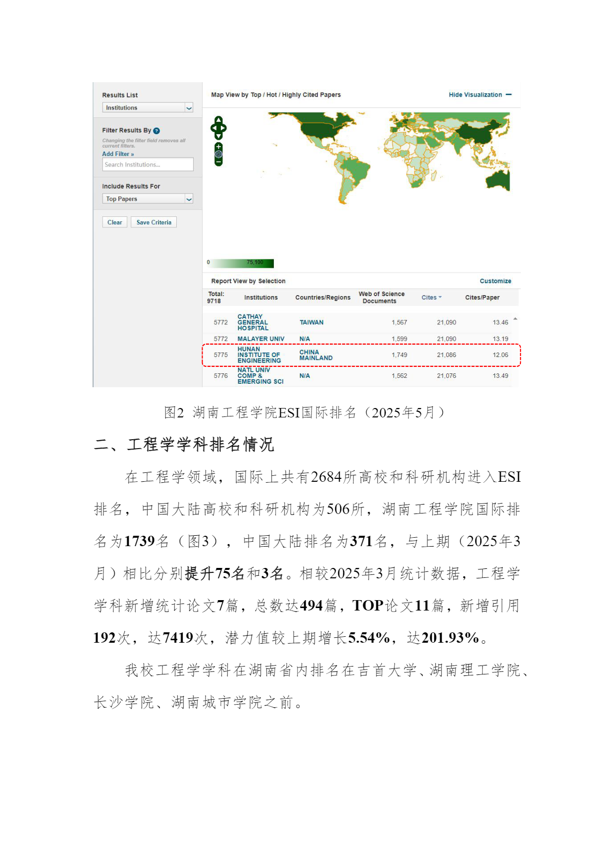Open the Customize report link
Screen dimensions: 614x868
click(x=495, y=281)
